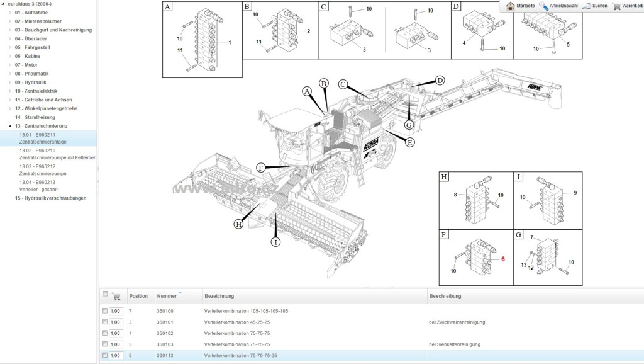Screen dimensions: 644x364
Task: Click description bei Siebkettenreinigung
Action: pos(454,344)
